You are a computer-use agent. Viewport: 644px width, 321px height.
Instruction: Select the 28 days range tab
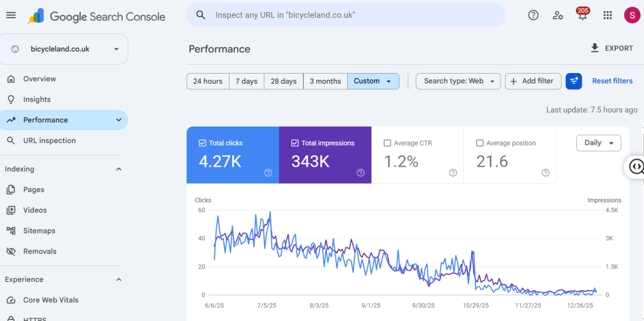click(x=284, y=81)
